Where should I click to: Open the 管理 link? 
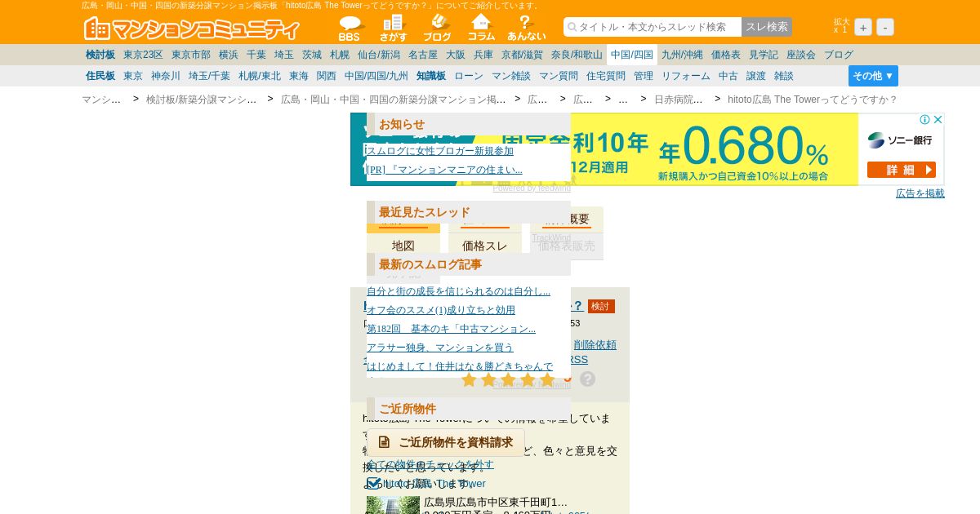pos(644,76)
